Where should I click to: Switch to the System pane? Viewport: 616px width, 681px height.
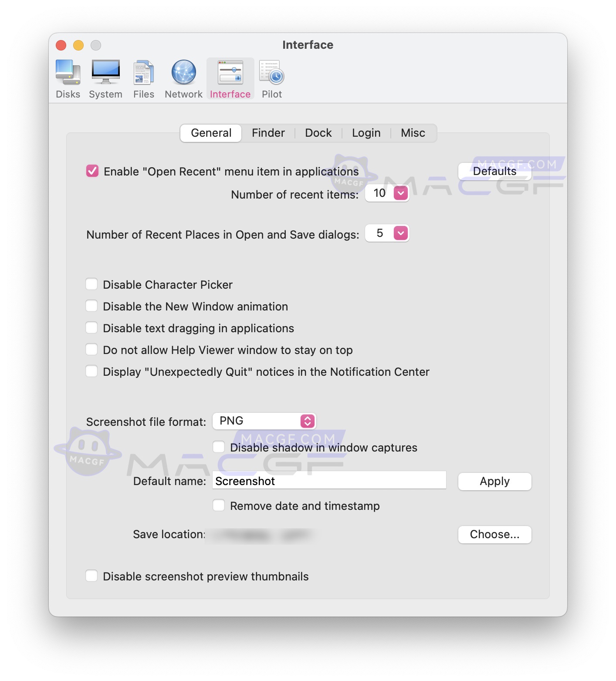105,78
